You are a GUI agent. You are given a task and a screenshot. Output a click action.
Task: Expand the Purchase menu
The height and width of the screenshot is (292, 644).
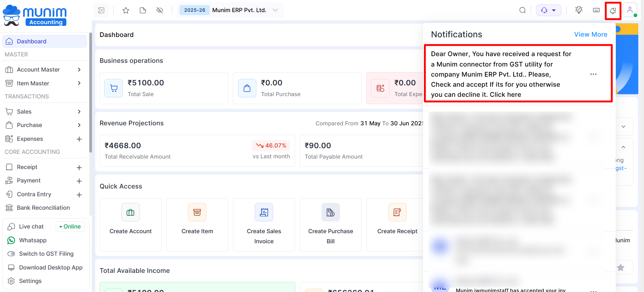click(79, 125)
